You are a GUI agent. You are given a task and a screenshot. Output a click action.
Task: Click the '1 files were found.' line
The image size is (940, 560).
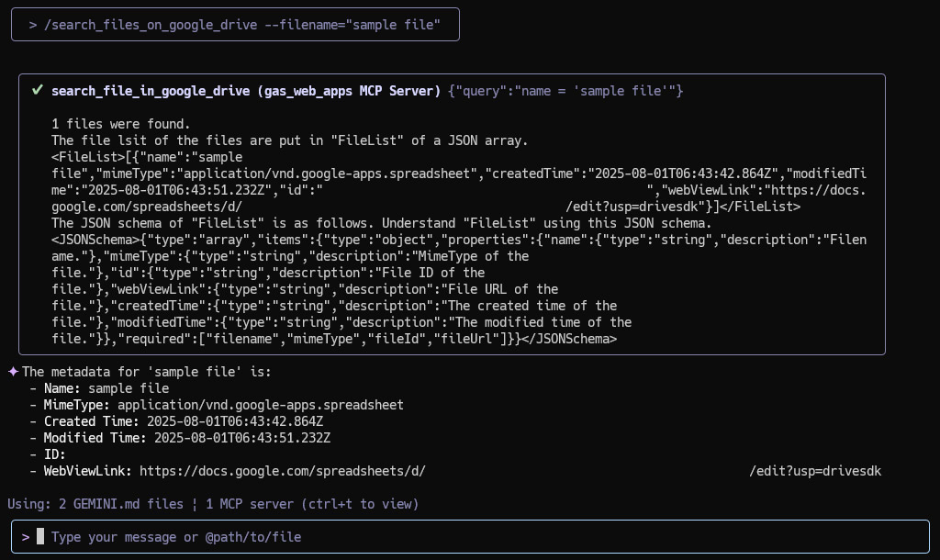point(120,124)
